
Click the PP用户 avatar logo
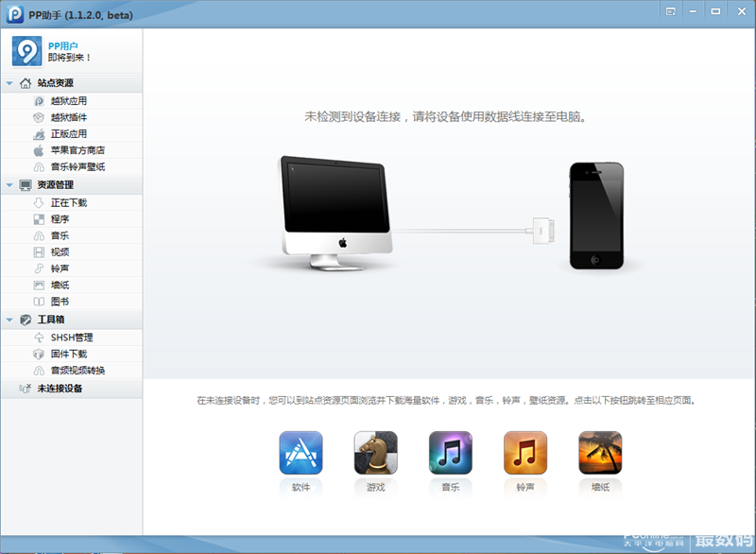(26, 51)
